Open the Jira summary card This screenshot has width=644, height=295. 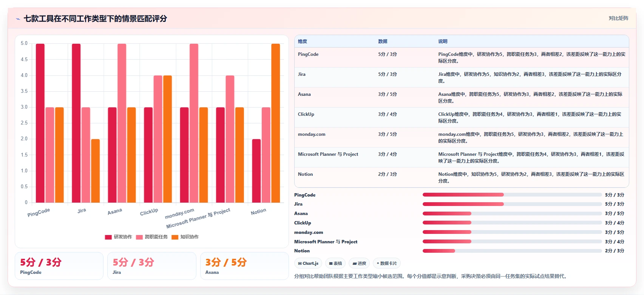(152, 266)
